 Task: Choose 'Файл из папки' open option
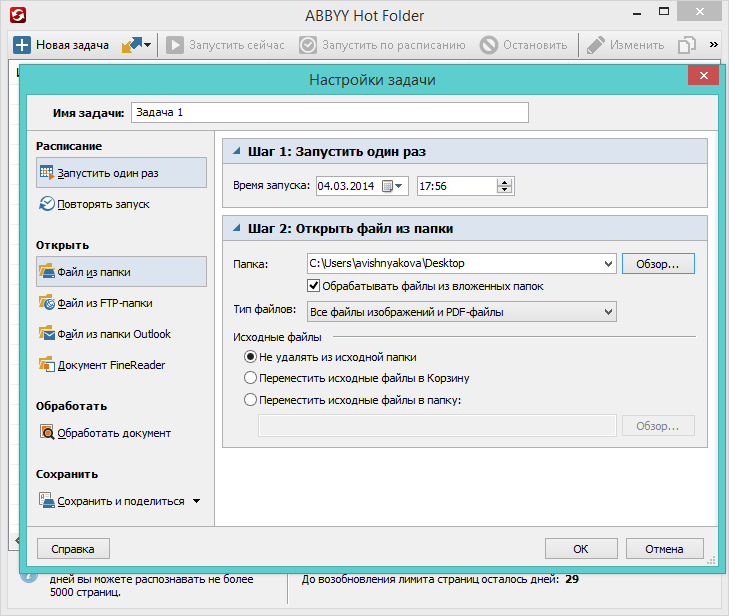pyautogui.click(x=121, y=272)
